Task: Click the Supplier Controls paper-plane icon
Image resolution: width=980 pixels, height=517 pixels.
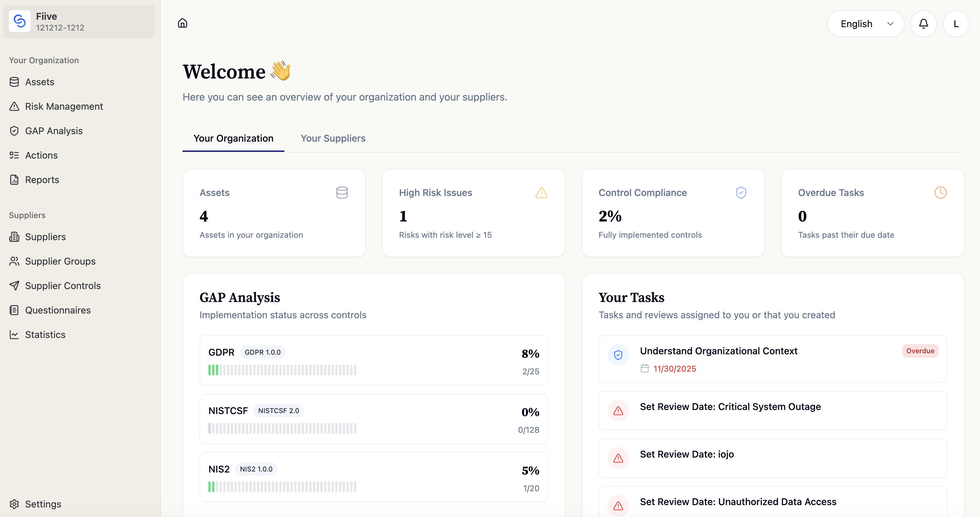Action: (x=14, y=286)
